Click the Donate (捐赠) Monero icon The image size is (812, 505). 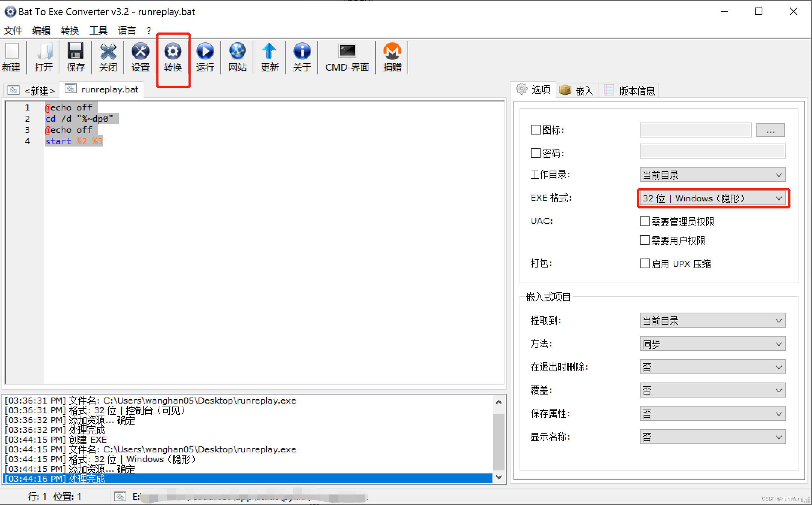392,51
